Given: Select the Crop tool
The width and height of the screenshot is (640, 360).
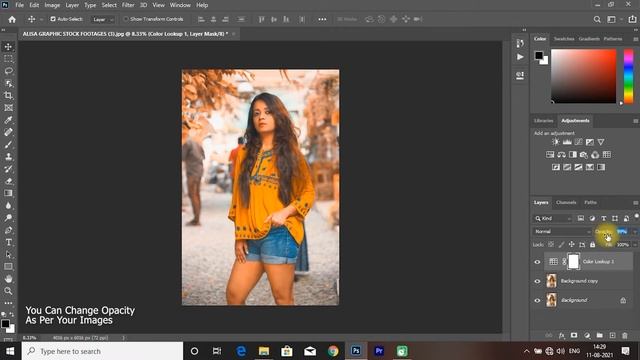Looking at the screenshot, I should [x=8, y=96].
